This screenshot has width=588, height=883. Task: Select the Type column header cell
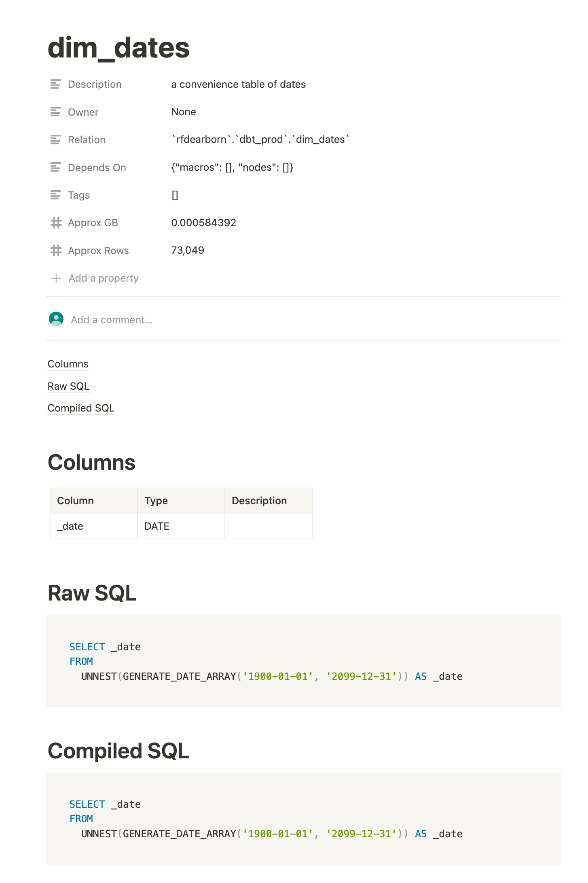pyautogui.click(x=181, y=501)
